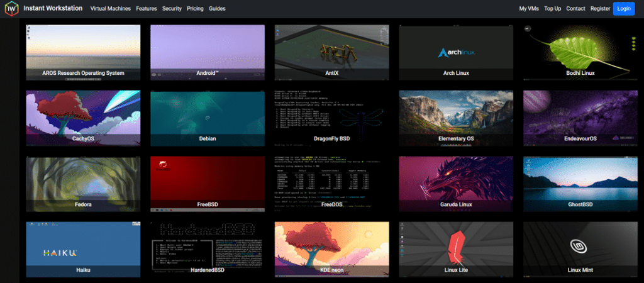Launch the CachyOS card

click(x=83, y=118)
